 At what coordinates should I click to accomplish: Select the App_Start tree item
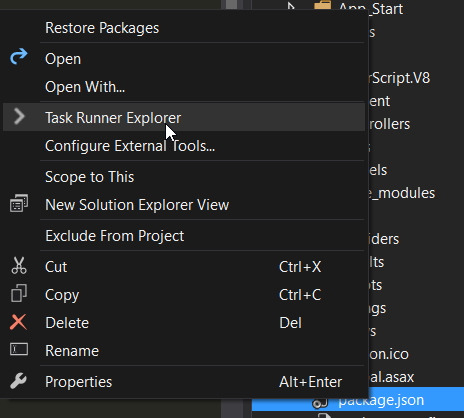point(371,8)
